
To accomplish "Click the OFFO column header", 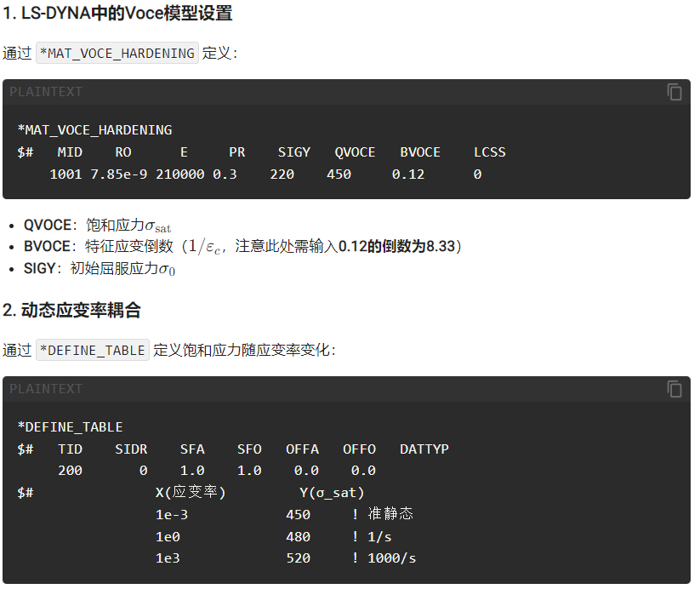I will tap(360, 449).
